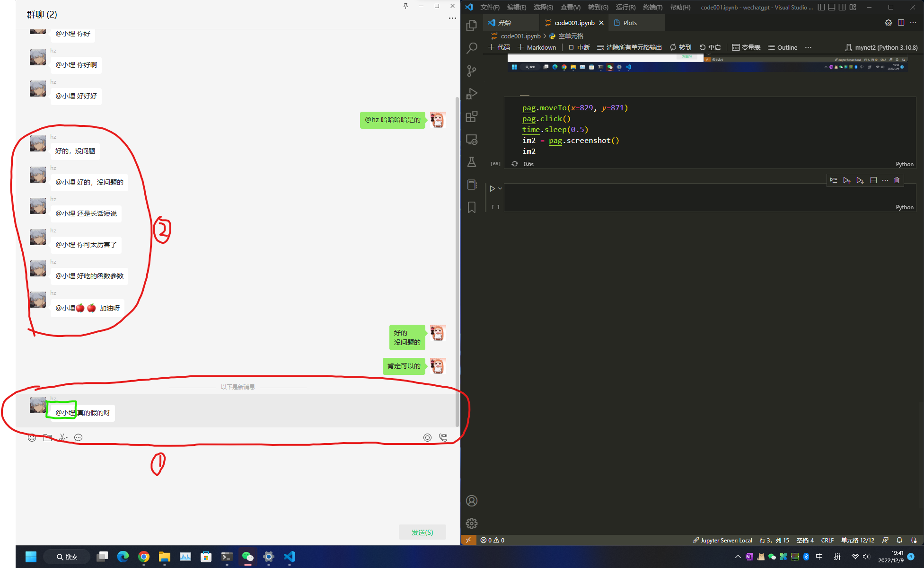Screen dimensions: 924x568
Task: Open the 终端(T) menu
Action: 652,7
